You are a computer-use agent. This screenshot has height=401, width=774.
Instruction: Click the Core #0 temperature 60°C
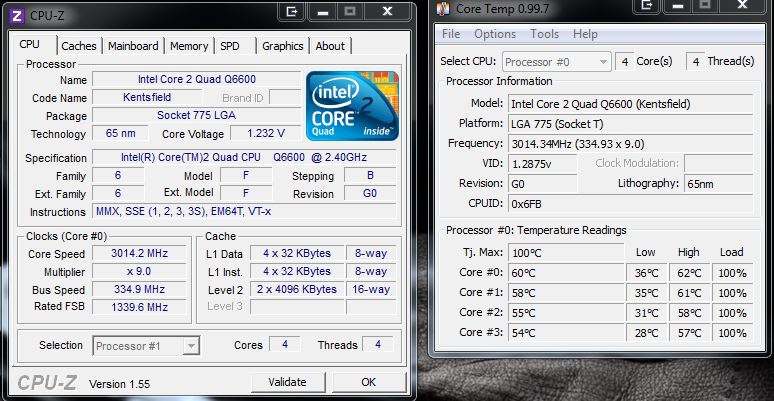coord(566,273)
